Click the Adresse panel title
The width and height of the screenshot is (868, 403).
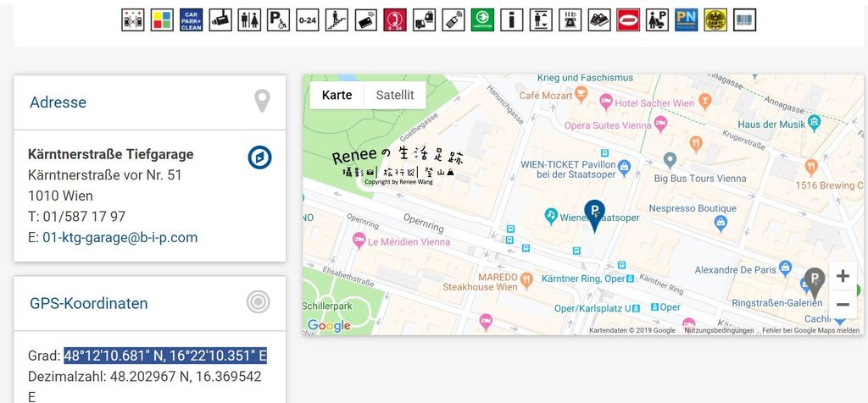pyautogui.click(x=58, y=102)
